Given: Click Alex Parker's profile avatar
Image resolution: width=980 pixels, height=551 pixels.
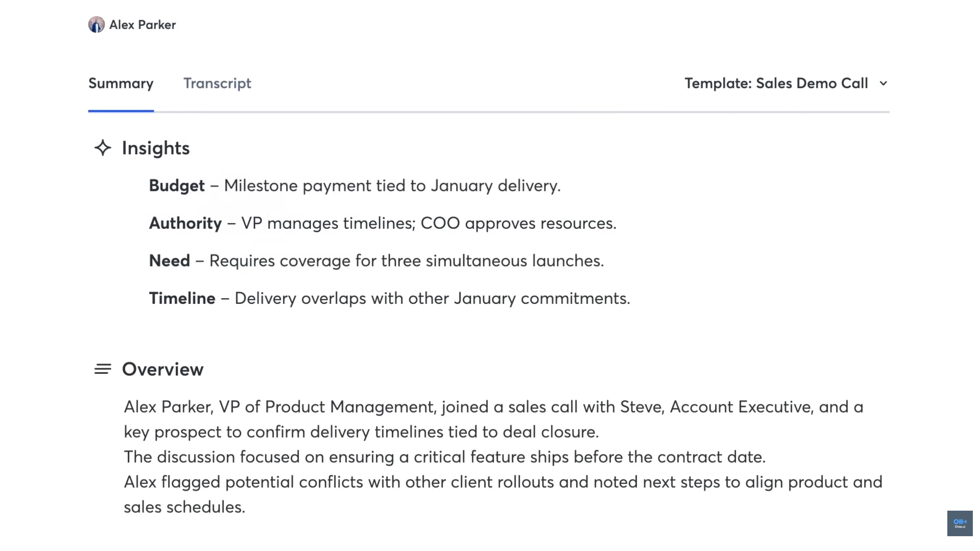Looking at the screenshot, I should tap(96, 25).
